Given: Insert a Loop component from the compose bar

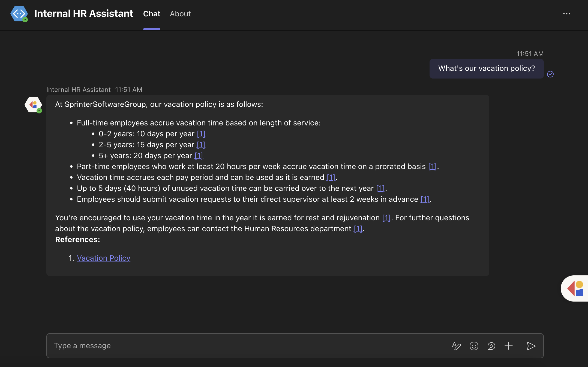Looking at the screenshot, I should tap(491, 346).
